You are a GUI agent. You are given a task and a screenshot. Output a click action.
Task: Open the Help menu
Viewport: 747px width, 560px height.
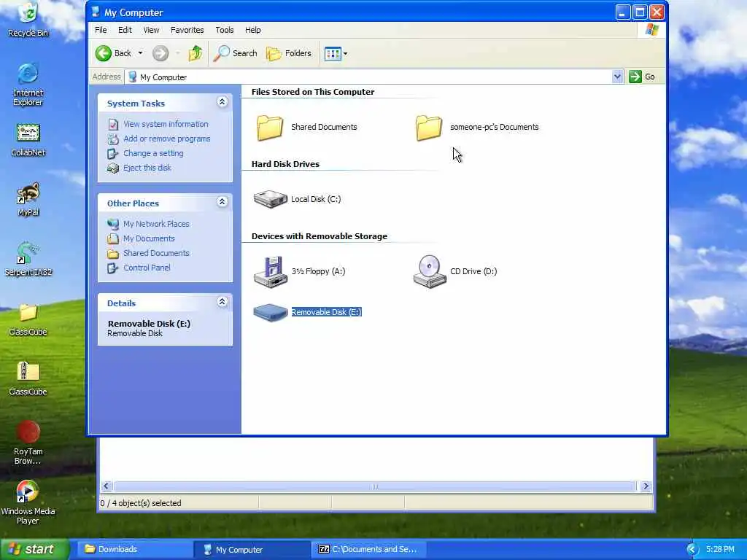pos(253,30)
